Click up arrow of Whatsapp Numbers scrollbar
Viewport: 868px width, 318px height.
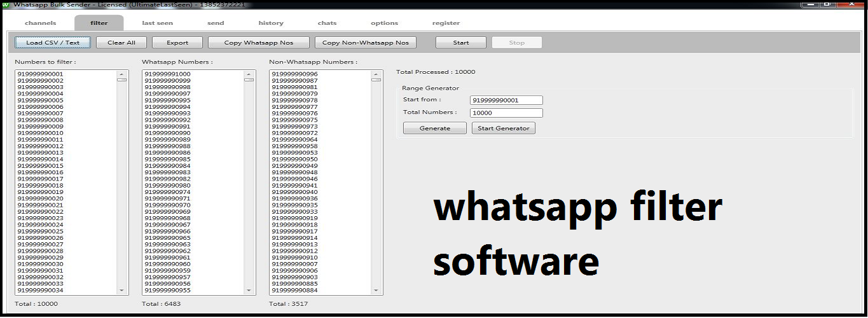pos(249,74)
